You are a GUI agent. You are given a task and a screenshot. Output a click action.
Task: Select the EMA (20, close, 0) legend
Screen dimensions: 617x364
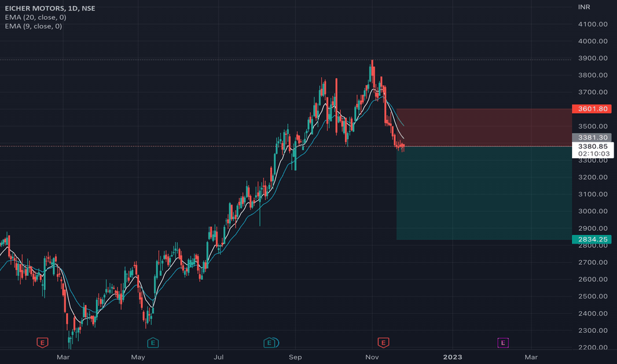click(x=35, y=17)
